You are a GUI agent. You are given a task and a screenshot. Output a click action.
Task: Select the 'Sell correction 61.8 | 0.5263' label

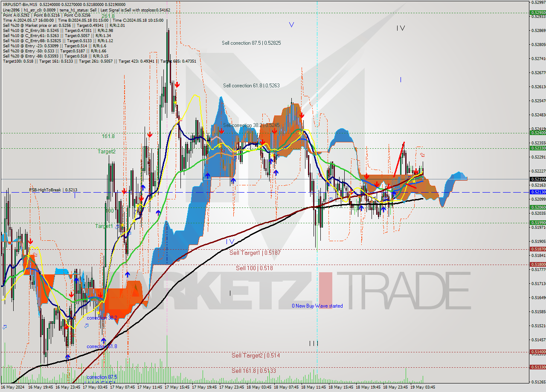tap(251, 86)
